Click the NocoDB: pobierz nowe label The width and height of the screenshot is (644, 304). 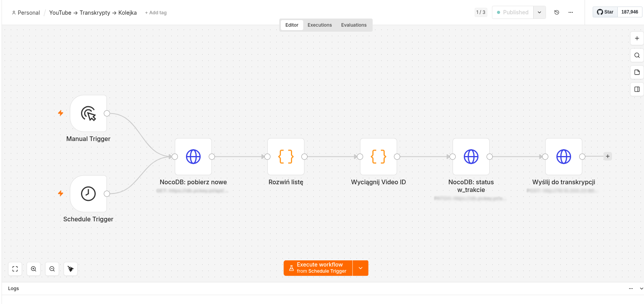click(x=193, y=182)
